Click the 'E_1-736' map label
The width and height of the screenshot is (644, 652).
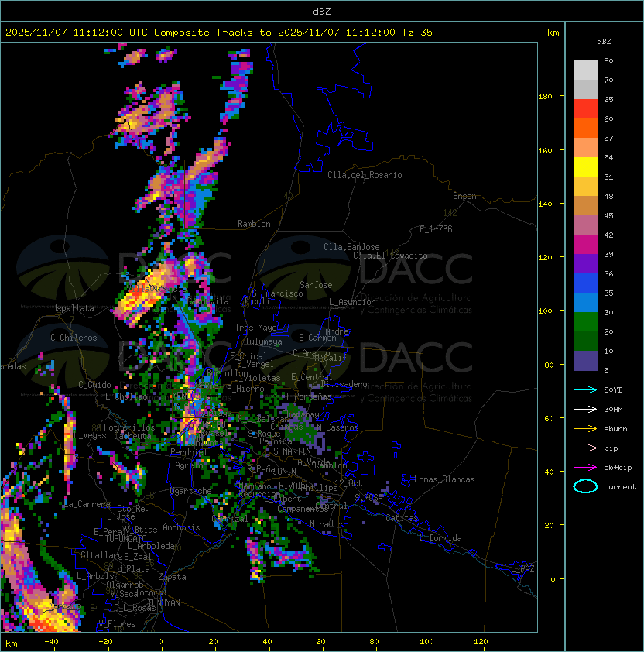tap(436, 229)
